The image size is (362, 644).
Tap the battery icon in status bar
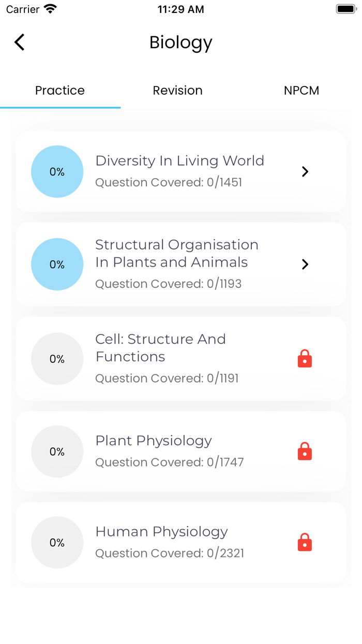(346, 9)
